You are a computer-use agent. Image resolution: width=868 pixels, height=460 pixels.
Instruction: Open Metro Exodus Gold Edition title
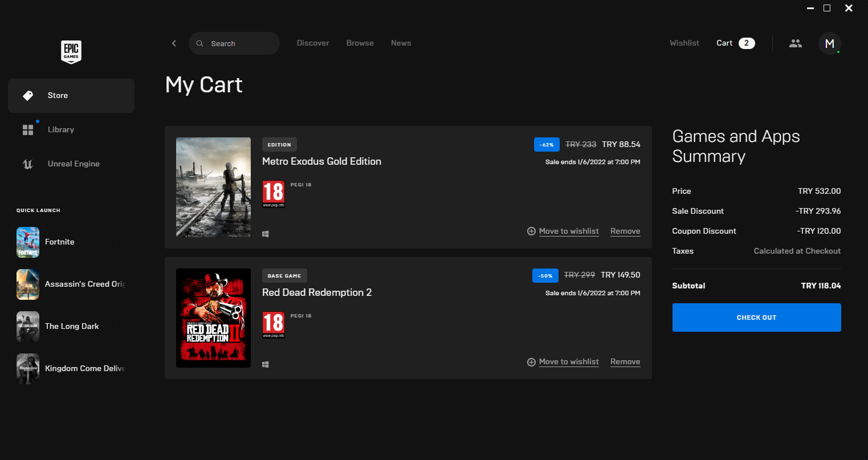321,161
